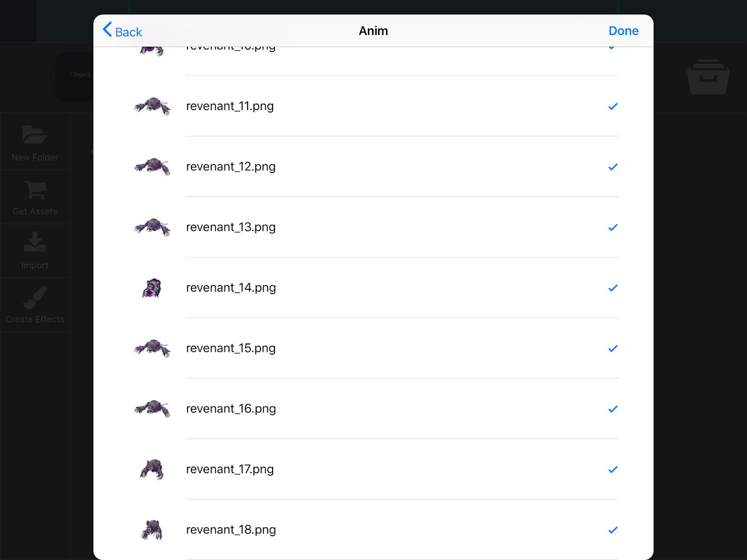747x560 pixels.
Task: Open the archive box icon top right
Action: pos(708,77)
